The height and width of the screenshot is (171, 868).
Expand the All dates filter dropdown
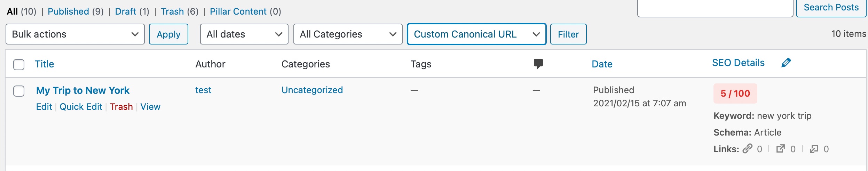(244, 34)
